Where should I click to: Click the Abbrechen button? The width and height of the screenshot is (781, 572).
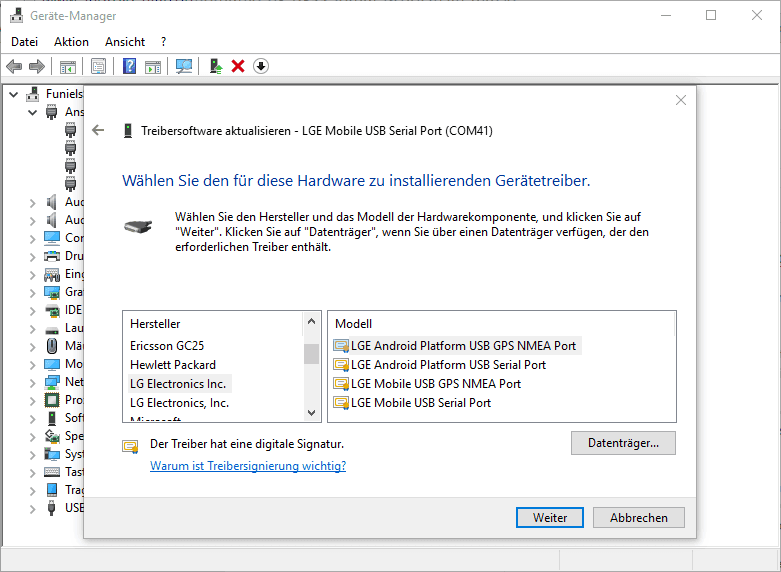(639, 518)
